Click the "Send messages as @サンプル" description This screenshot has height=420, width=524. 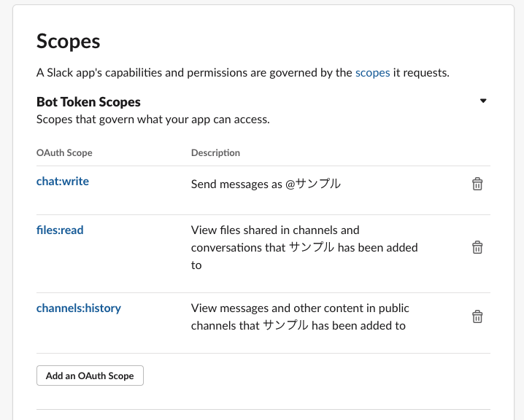click(x=266, y=184)
